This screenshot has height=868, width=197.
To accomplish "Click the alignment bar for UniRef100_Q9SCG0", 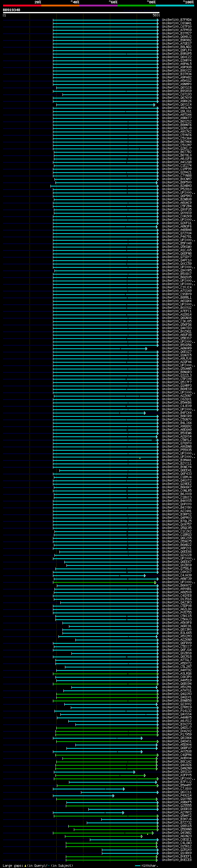I will (x=94, y=772).
